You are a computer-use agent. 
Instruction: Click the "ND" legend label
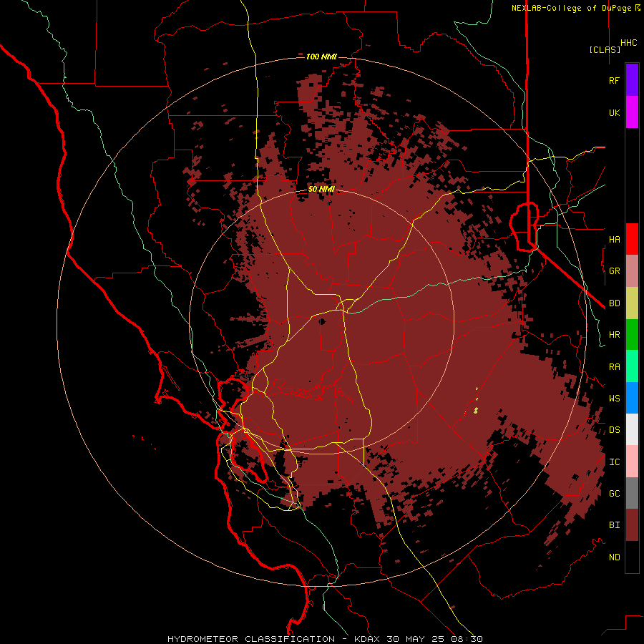coord(614,557)
